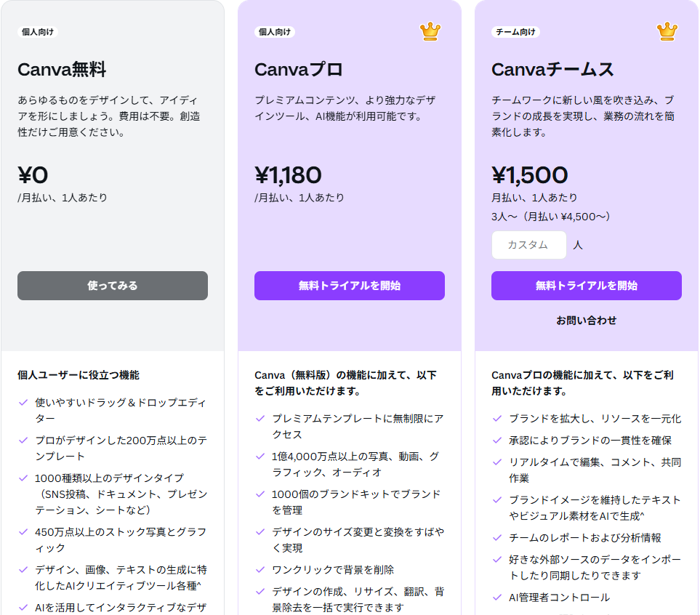700x615 pixels.
Task: Click checkmark beside 450万点以上のストック写真
Action: pyautogui.click(x=23, y=532)
